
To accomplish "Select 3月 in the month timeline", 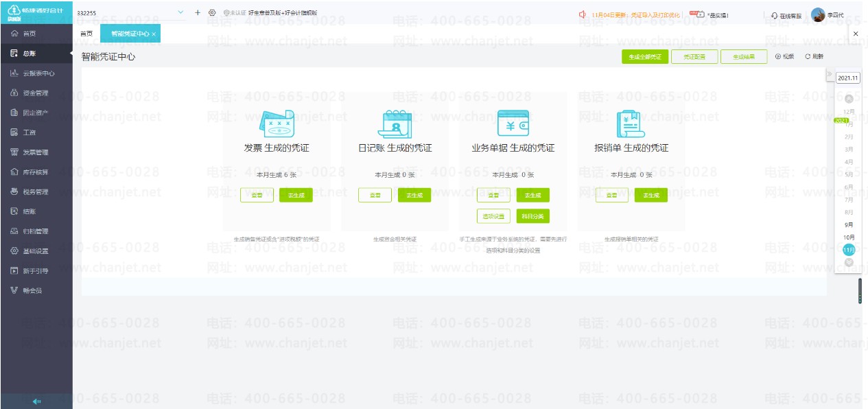I will pos(849,149).
